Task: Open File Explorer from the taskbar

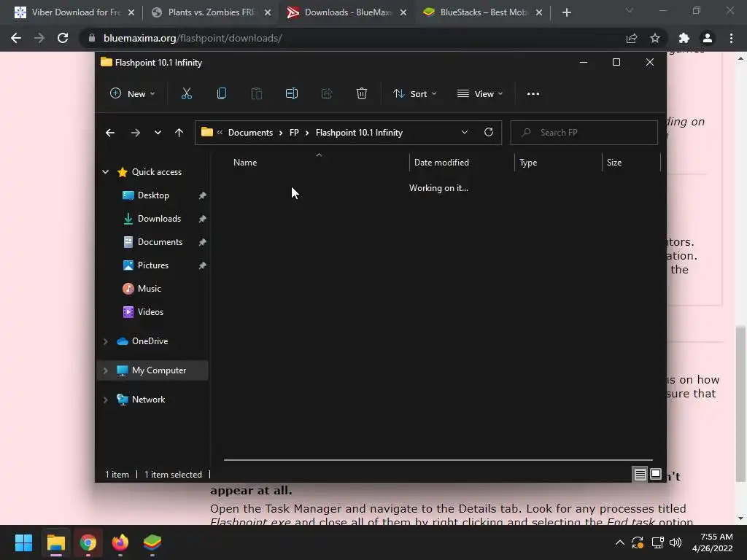Action: [55, 542]
